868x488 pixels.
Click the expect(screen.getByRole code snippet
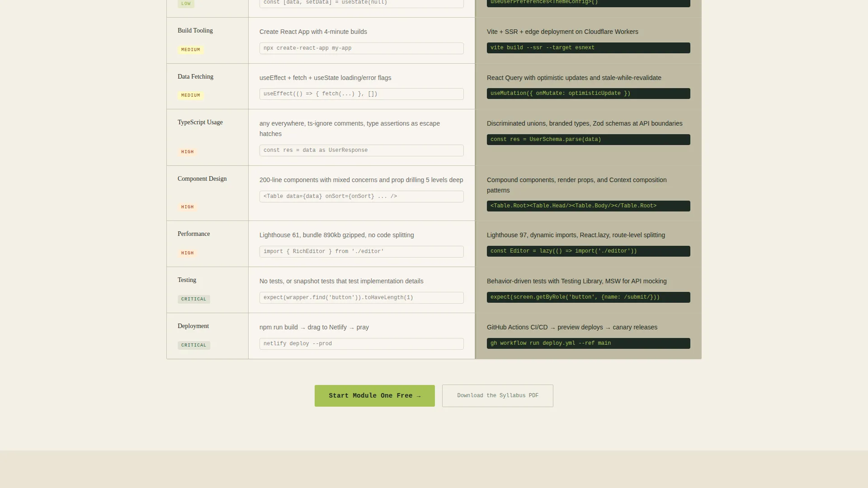588,297
